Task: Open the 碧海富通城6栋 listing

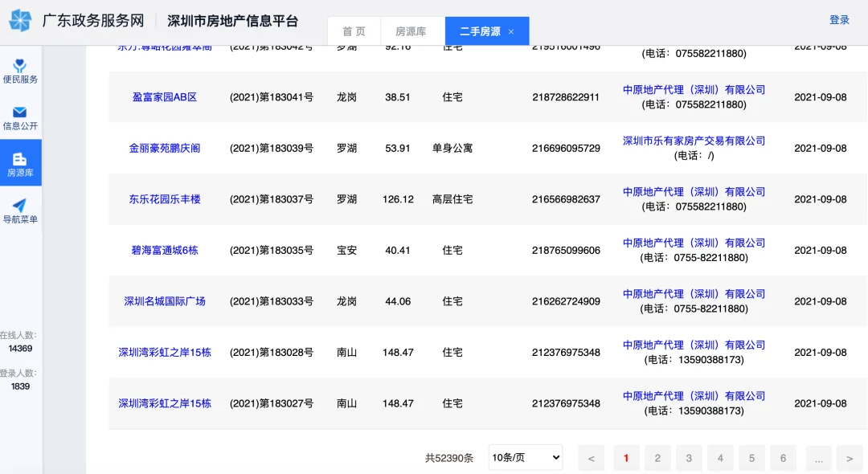Action: tap(165, 251)
